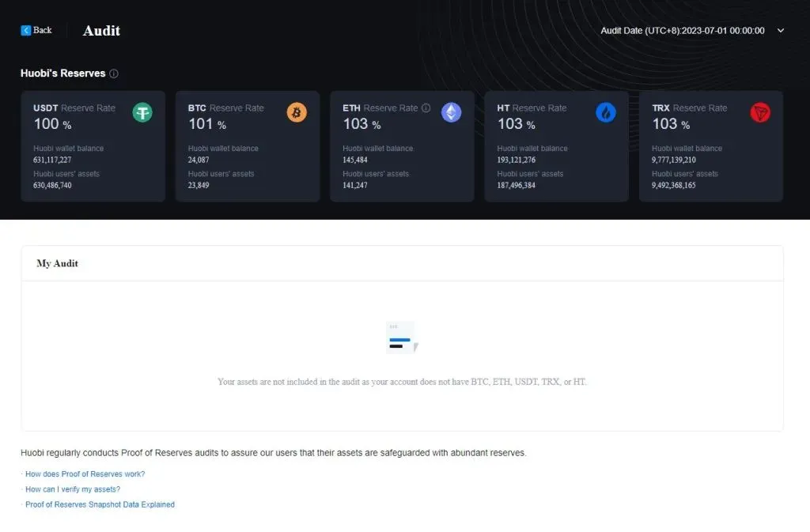Click BTC users' assets 23,849
The image size is (810, 532).
[199, 185]
